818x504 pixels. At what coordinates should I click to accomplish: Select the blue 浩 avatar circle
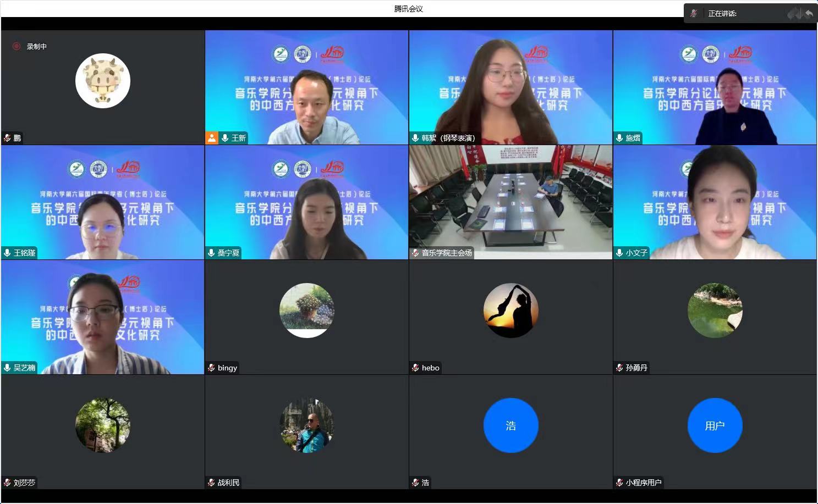click(x=510, y=425)
